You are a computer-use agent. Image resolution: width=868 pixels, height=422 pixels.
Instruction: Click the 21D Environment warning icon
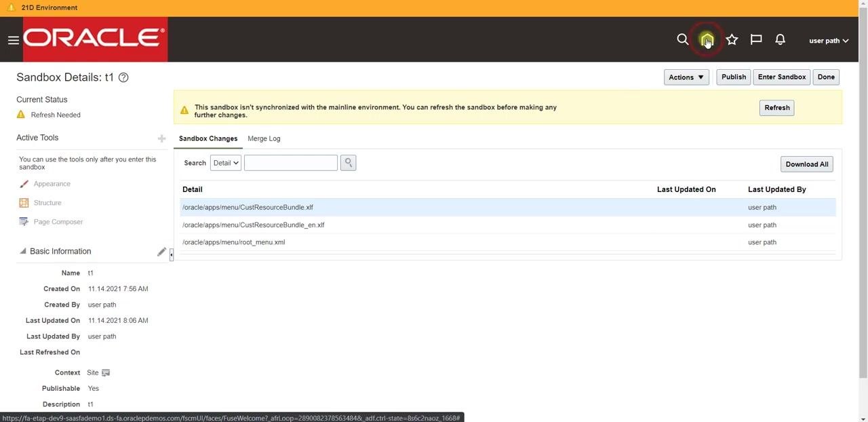tap(11, 7)
